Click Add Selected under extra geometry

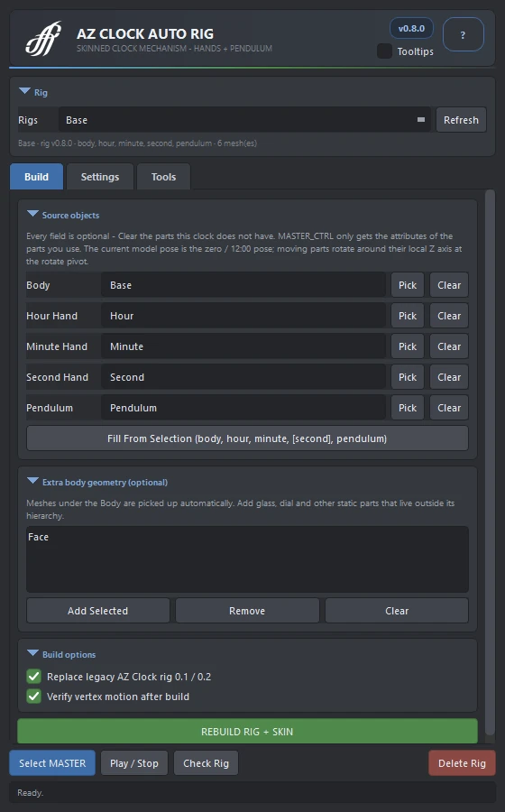coord(97,611)
